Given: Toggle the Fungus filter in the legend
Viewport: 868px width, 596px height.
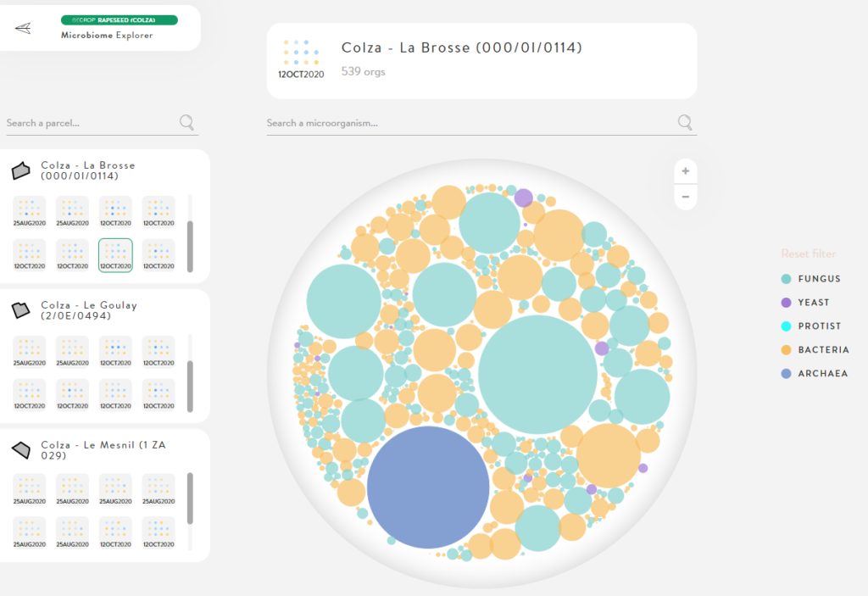Looking at the screenshot, I should coord(819,278).
